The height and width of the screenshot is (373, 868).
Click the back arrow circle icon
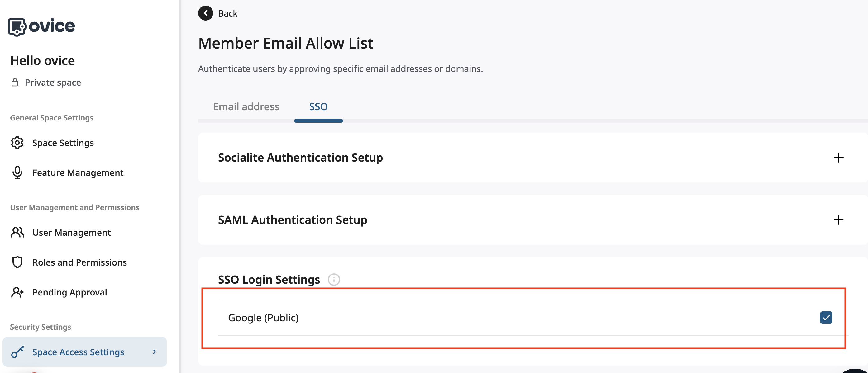205,13
